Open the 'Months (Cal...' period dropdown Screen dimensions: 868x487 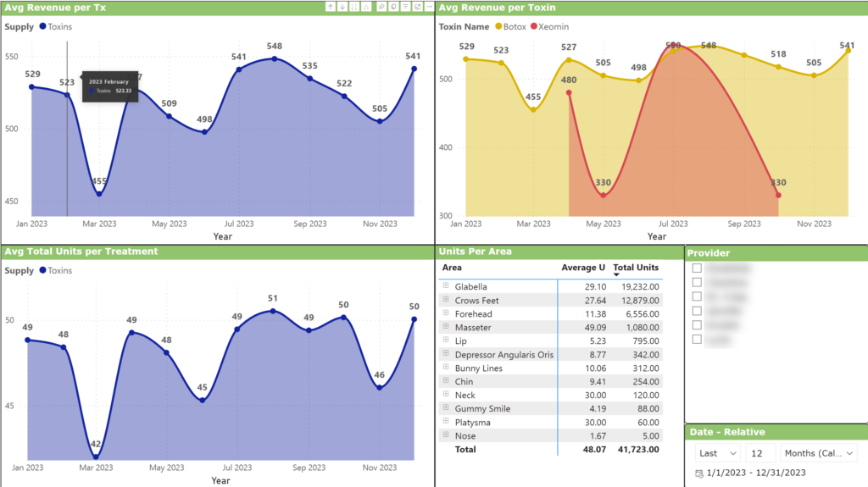click(819, 453)
